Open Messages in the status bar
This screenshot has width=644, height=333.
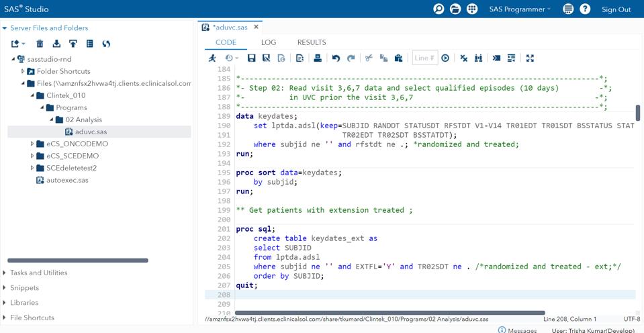(518, 330)
